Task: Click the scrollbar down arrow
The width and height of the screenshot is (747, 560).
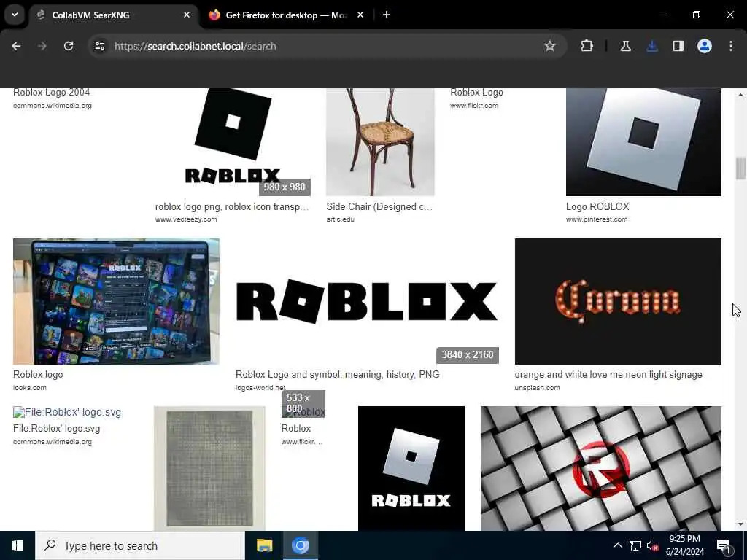Action: [x=740, y=524]
